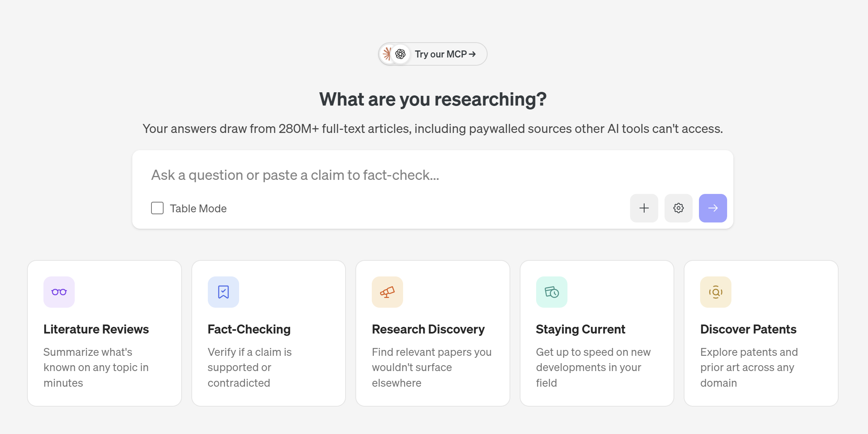Click the glasses Literature Reviews icon

(x=59, y=292)
